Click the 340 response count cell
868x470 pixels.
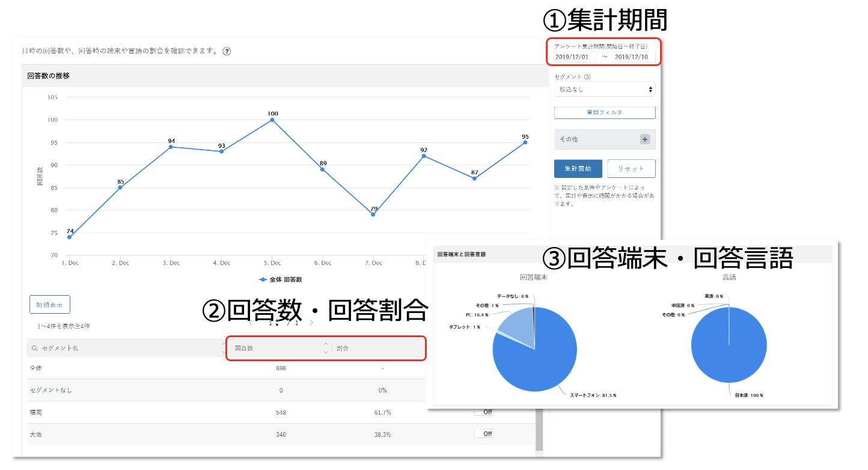click(281, 435)
